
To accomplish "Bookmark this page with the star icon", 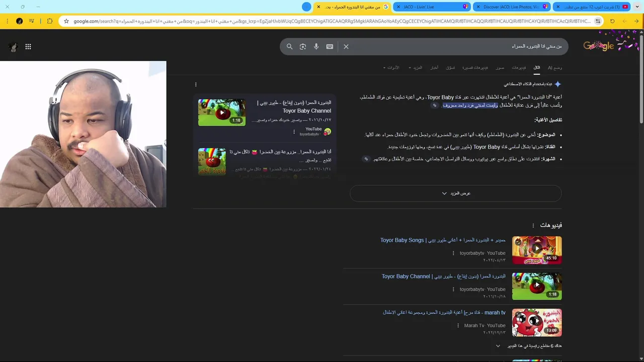I will [66, 21].
